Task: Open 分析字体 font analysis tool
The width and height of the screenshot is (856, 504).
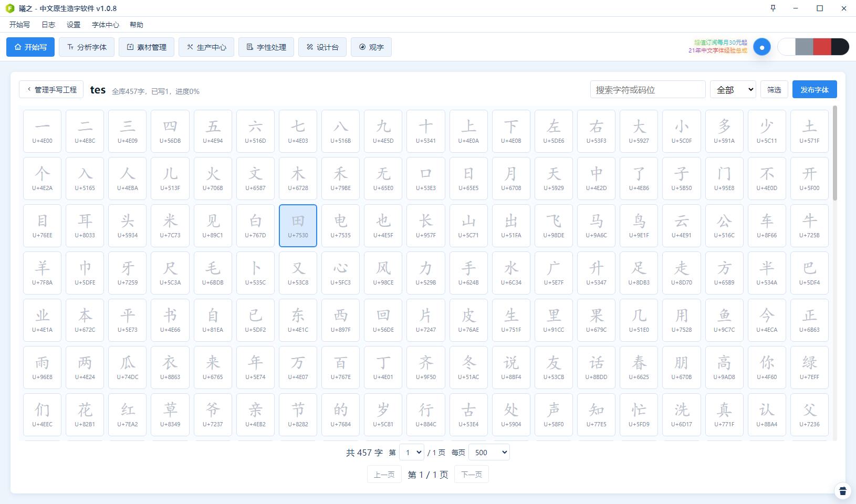Action: tap(87, 47)
